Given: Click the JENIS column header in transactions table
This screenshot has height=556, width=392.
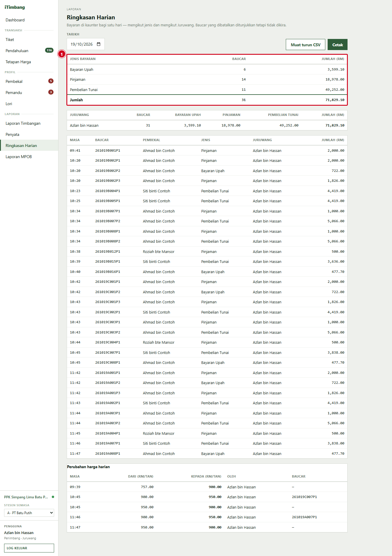Looking at the screenshot, I should pos(206,140).
